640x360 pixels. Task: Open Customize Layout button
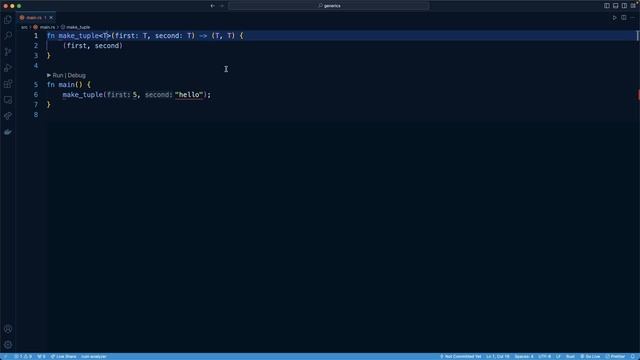pyautogui.click(x=633, y=6)
